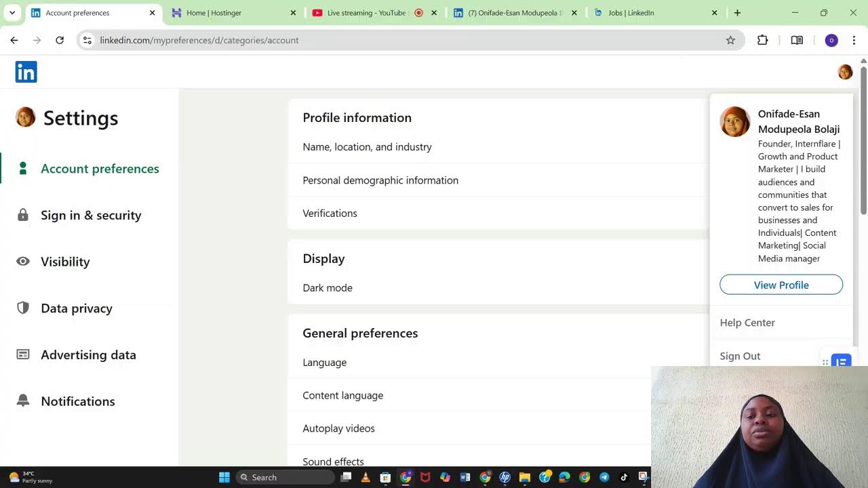Open Chrome's three-dot menu
The height and width of the screenshot is (488, 868).
point(854,40)
